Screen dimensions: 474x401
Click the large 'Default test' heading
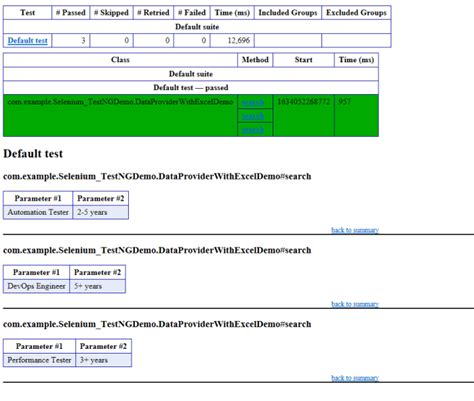[33, 154]
